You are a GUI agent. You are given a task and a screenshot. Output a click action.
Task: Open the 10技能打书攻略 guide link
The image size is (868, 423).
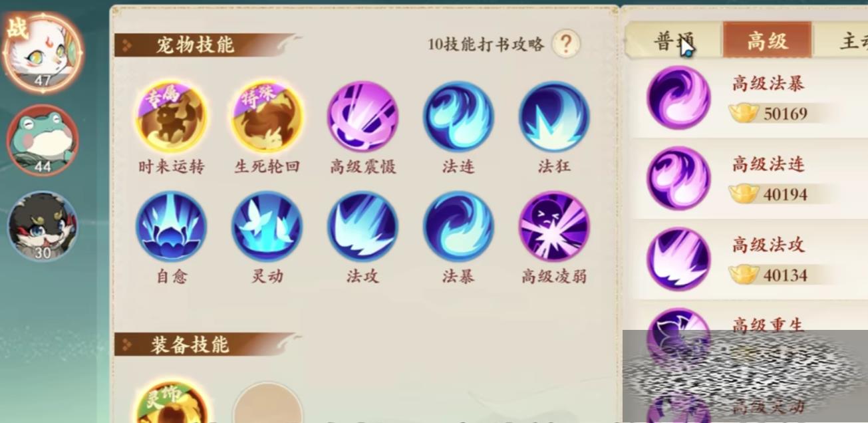click(486, 45)
